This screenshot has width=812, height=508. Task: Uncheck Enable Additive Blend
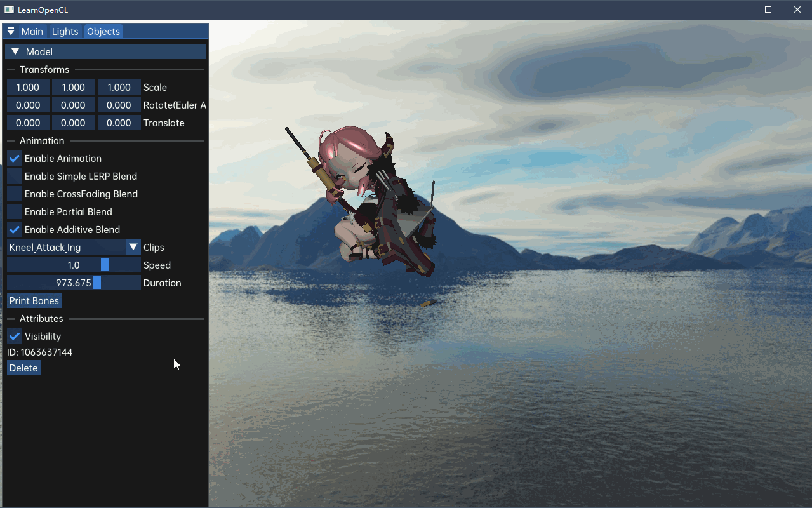click(15, 229)
